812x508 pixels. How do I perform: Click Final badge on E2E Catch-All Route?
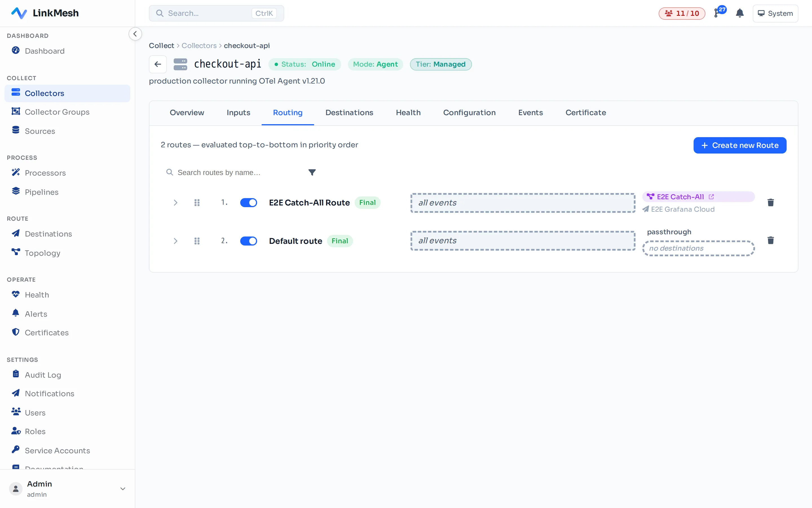point(367,203)
